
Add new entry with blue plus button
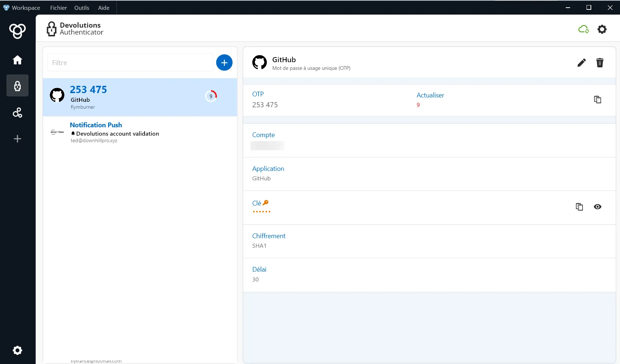tap(224, 63)
